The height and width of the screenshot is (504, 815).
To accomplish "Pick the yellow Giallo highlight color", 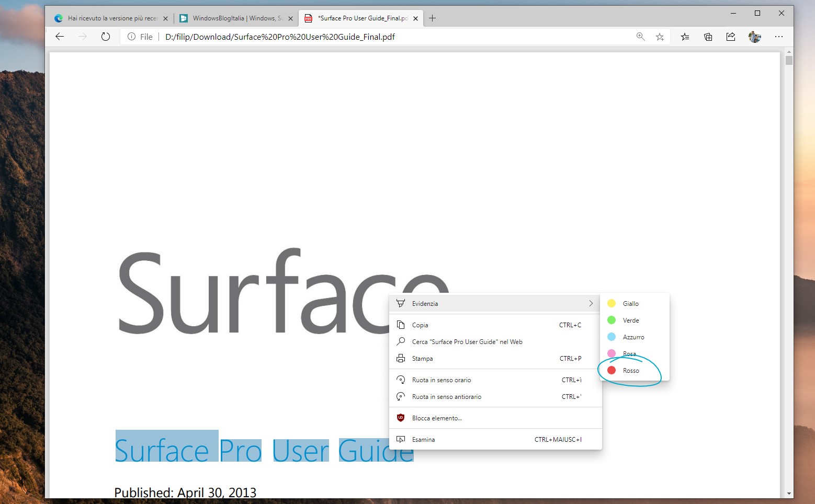I will click(x=635, y=303).
